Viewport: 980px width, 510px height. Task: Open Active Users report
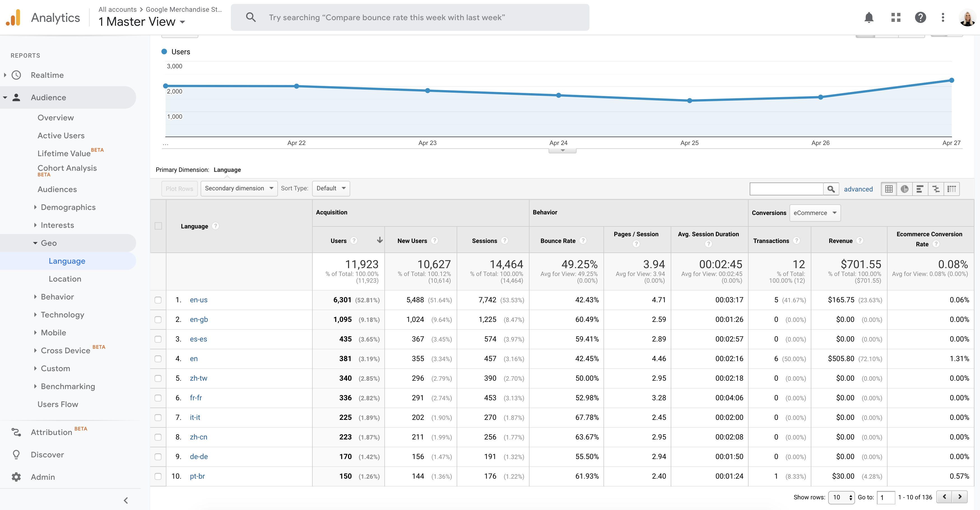61,135
